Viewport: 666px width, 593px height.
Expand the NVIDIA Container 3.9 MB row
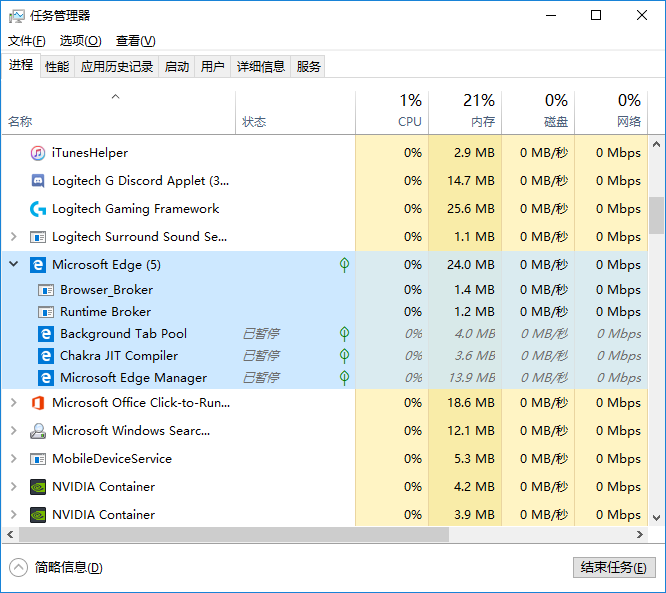(x=14, y=515)
